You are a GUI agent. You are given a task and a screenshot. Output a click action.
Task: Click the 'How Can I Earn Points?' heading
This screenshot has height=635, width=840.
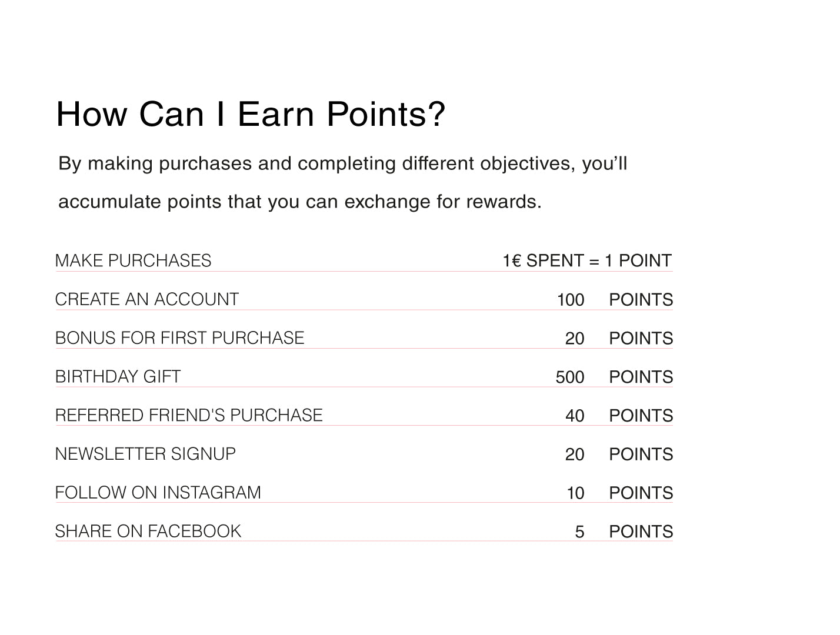click(x=251, y=114)
